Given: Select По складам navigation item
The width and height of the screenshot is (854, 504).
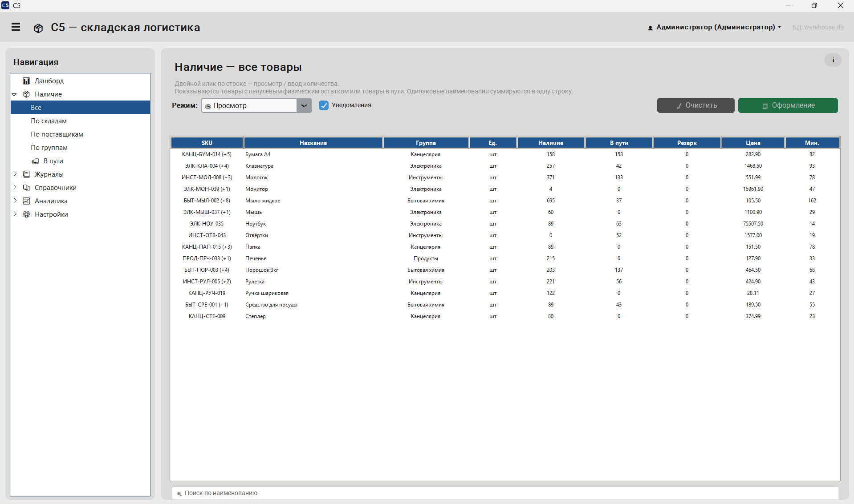Looking at the screenshot, I should 49,121.
